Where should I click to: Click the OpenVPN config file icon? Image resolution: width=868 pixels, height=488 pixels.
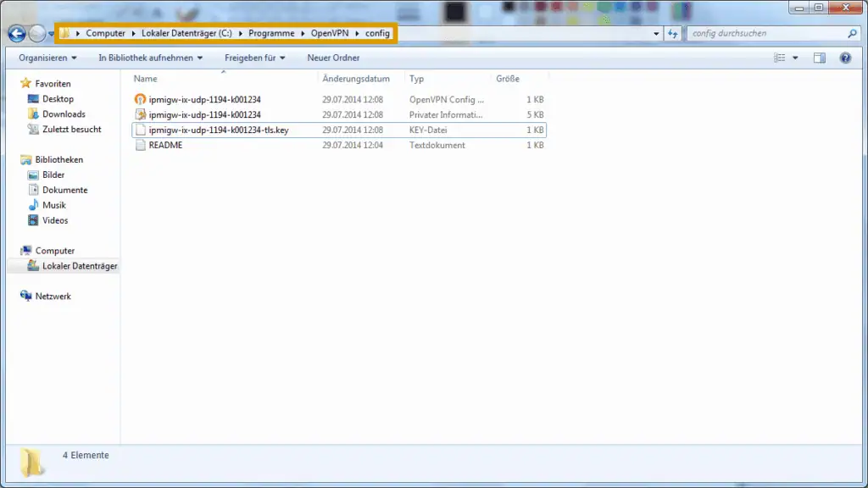tap(141, 99)
